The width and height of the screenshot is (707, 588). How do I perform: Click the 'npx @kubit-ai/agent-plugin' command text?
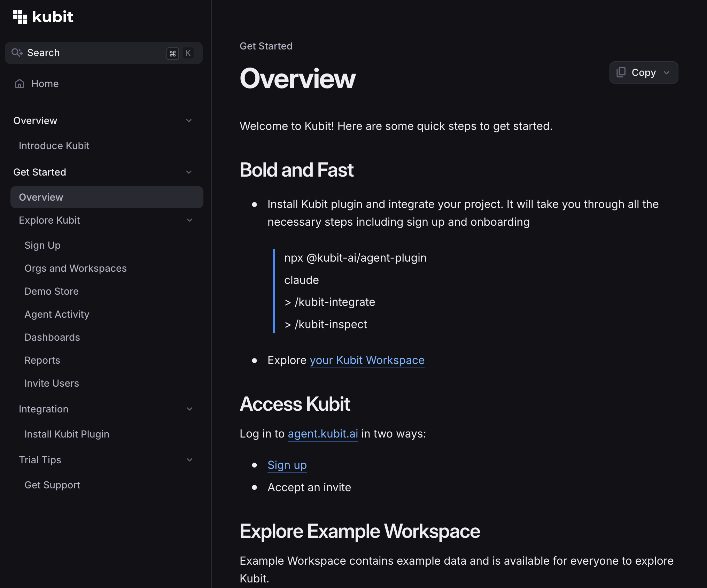(355, 258)
